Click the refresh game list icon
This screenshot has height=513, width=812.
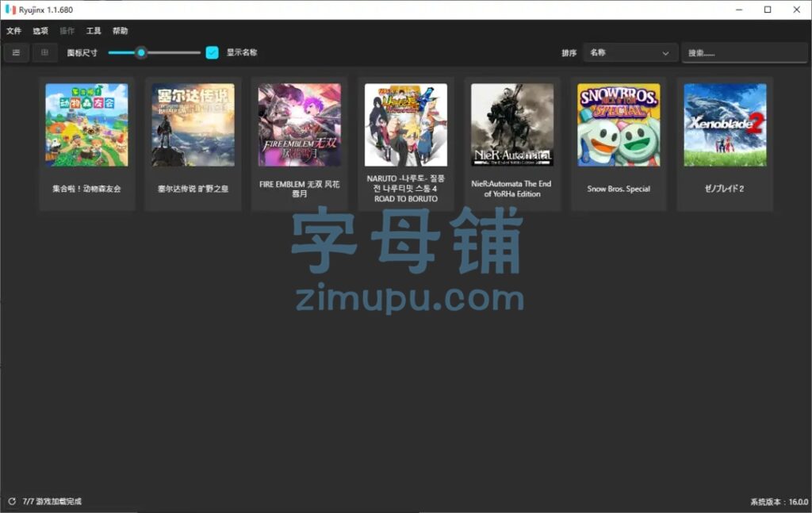click(x=11, y=501)
